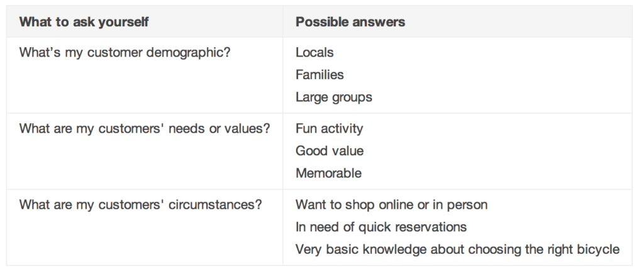Click the "Locals" answer
The height and width of the screenshot is (269, 644).
[314, 52]
